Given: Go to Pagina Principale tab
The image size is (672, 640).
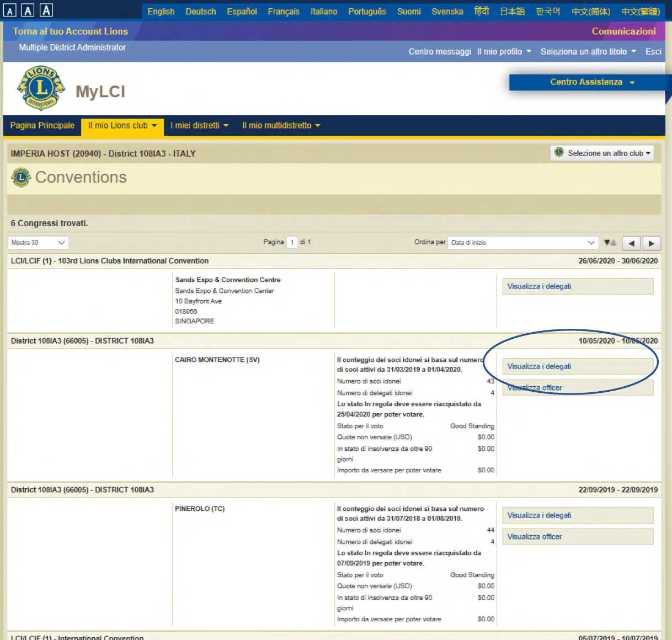Looking at the screenshot, I should (x=42, y=126).
